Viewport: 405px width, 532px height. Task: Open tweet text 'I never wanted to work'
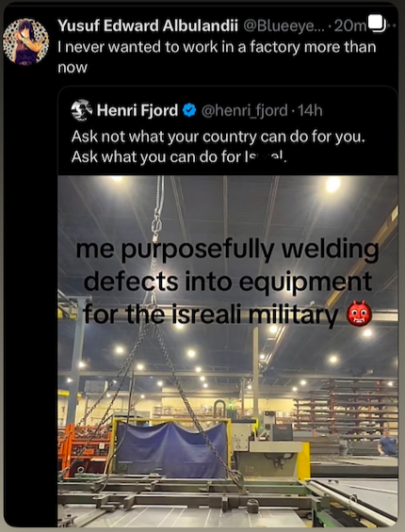pyautogui.click(x=217, y=56)
